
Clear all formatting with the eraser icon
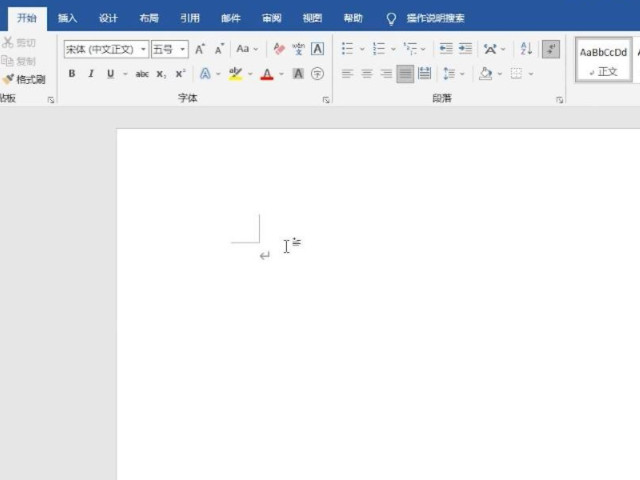pos(279,49)
